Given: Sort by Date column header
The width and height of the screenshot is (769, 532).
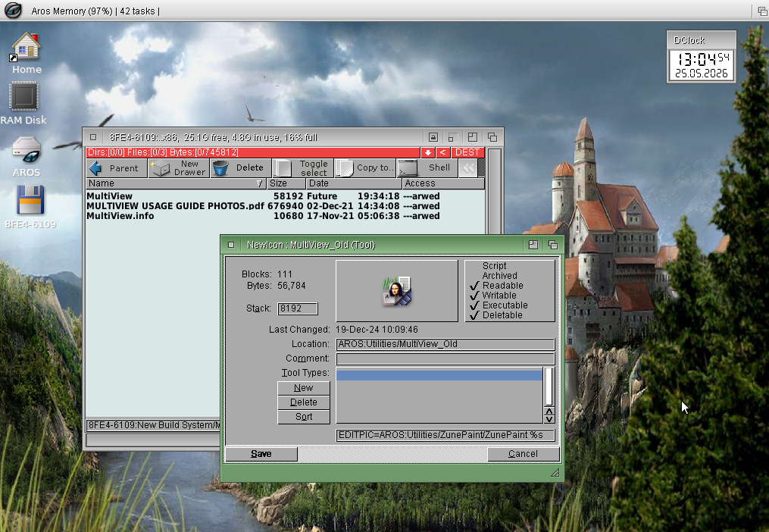Looking at the screenshot, I should click(x=354, y=183).
